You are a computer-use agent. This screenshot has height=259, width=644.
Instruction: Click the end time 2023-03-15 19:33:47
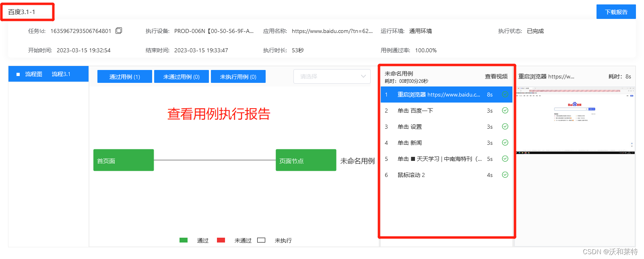click(201, 50)
